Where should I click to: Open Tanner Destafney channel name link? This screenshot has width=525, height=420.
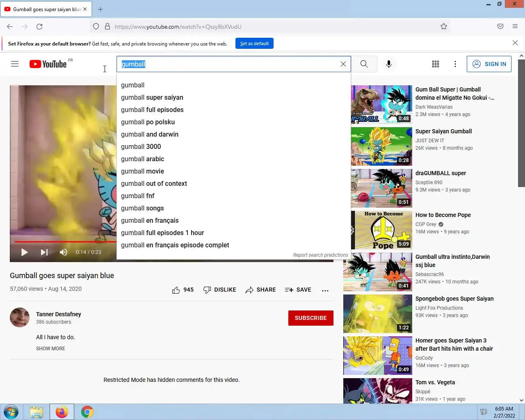pyautogui.click(x=59, y=314)
